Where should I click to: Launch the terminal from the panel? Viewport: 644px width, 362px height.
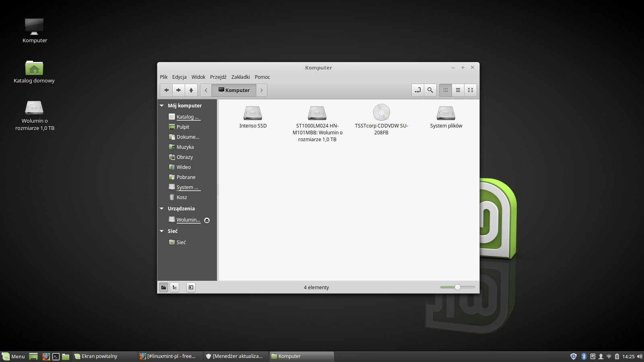56,356
